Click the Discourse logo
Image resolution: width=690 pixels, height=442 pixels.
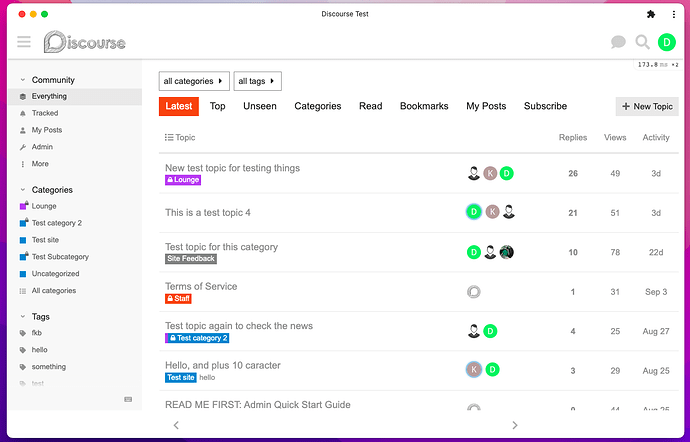84,42
